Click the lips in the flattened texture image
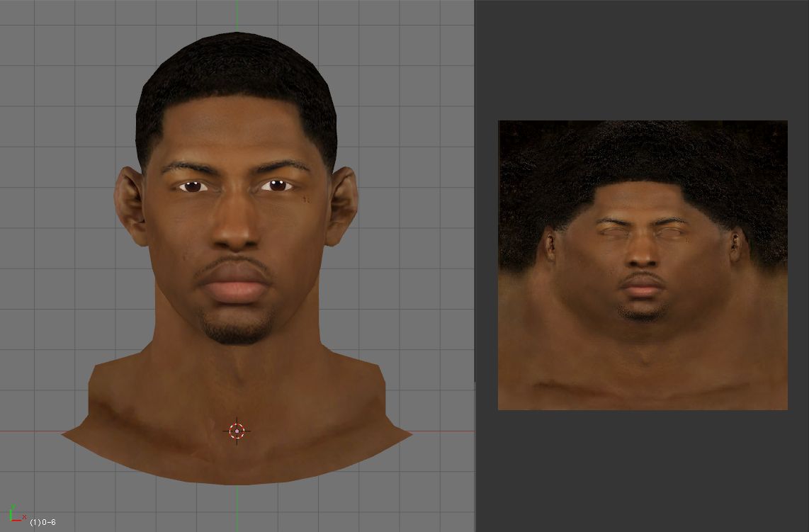 642,287
